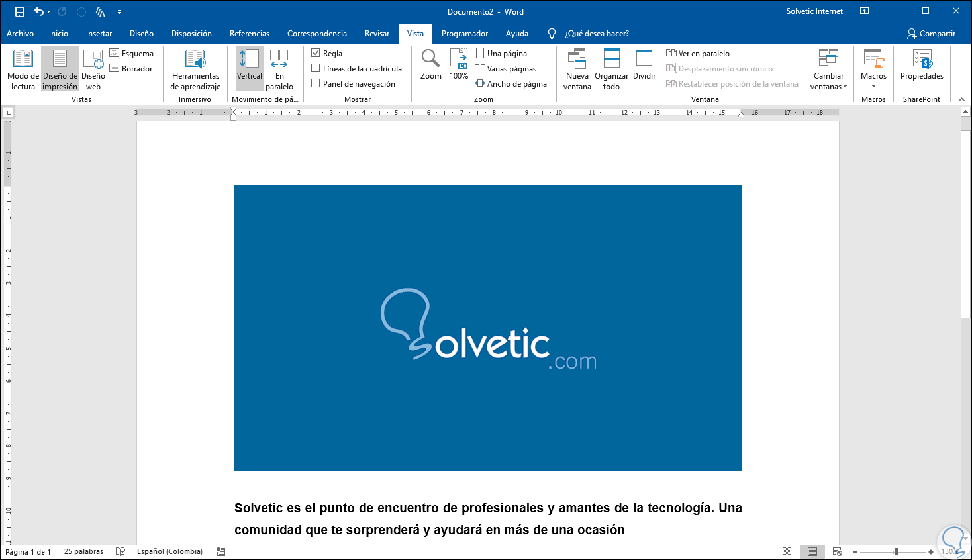This screenshot has width=972, height=560.
Task: Set page movement to En paralelo
Action: point(279,69)
